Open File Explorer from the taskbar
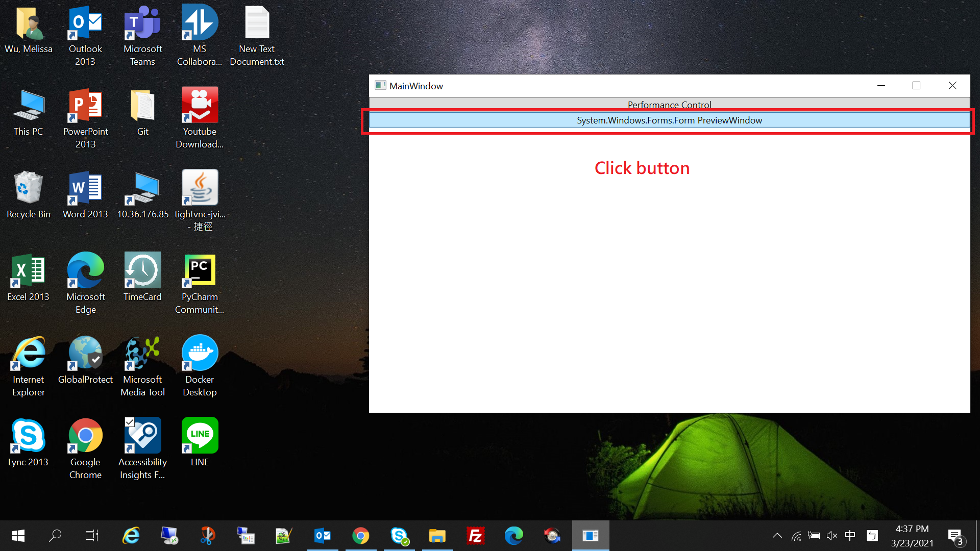This screenshot has height=551, width=980. tap(437, 536)
